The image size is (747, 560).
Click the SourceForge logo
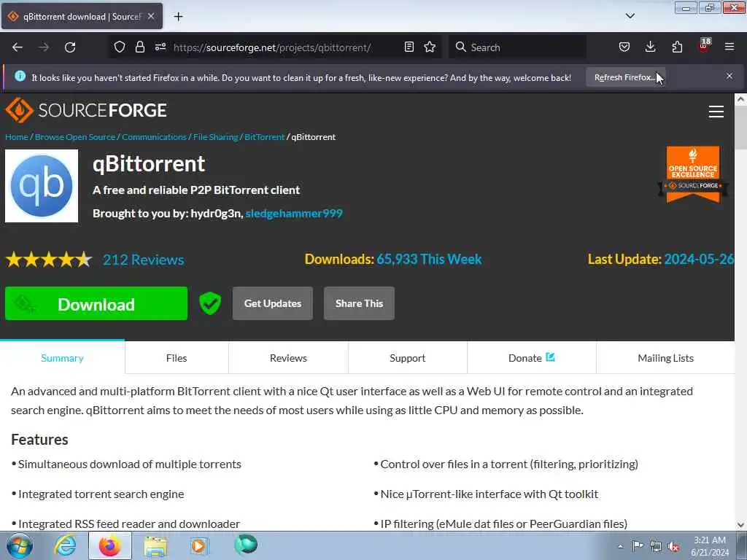tap(86, 111)
